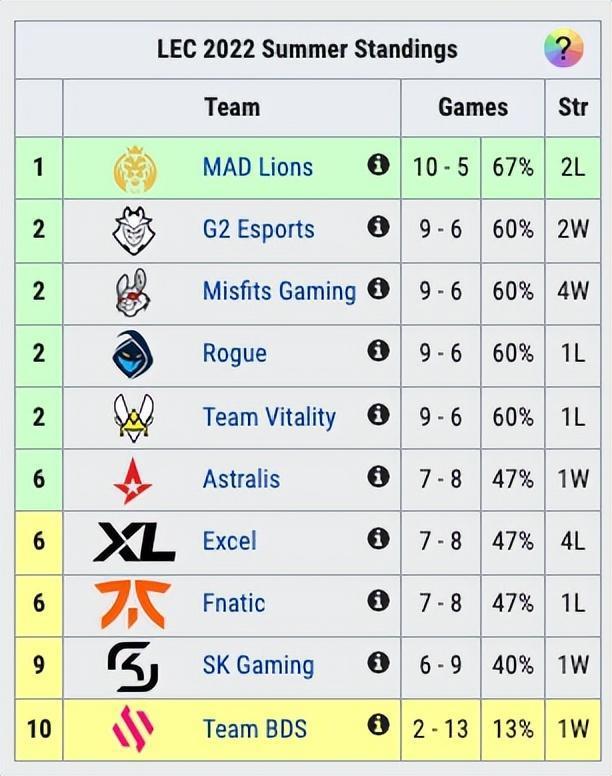Click the LEC 2022 Summer Standings title

(x=307, y=49)
